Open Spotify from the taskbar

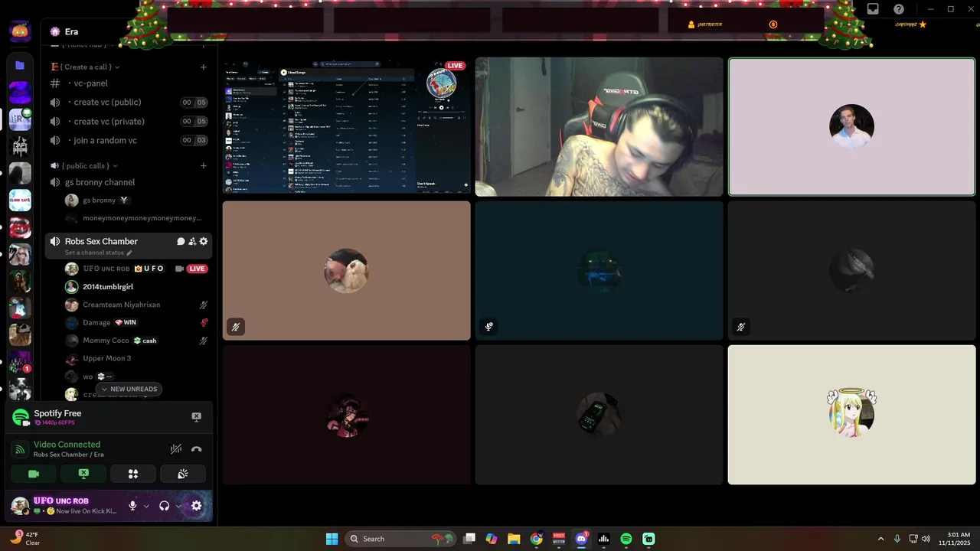click(626, 539)
